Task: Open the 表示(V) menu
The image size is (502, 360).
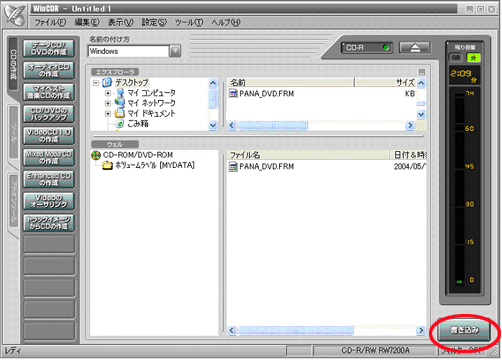Action: [121, 22]
